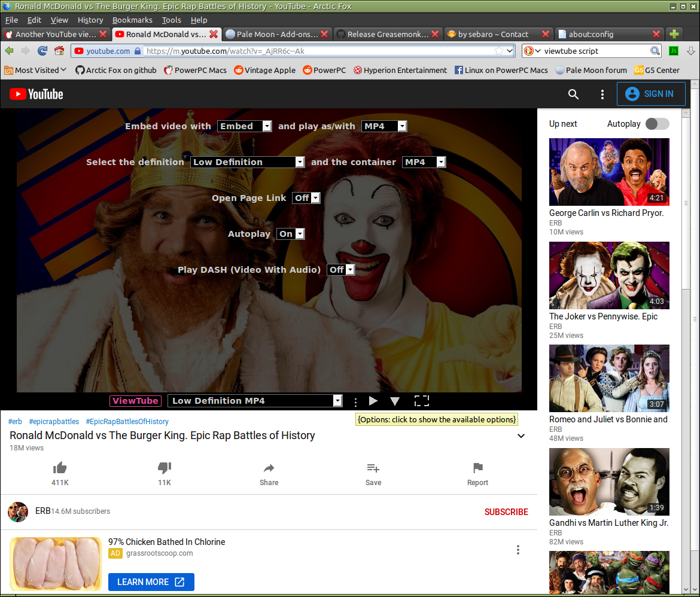Viewport: 700px width, 597px height.
Task: Click the search magnifier in browser search box
Action: click(x=655, y=51)
